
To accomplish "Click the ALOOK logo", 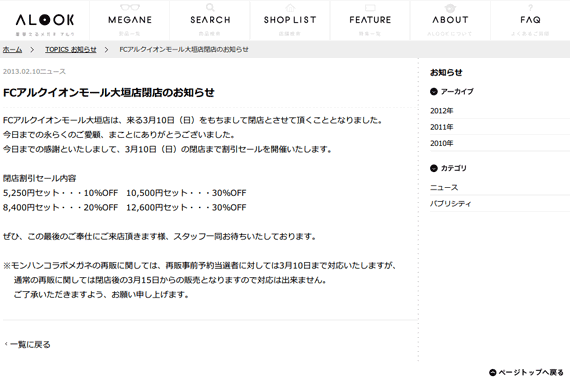I will click(45, 20).
